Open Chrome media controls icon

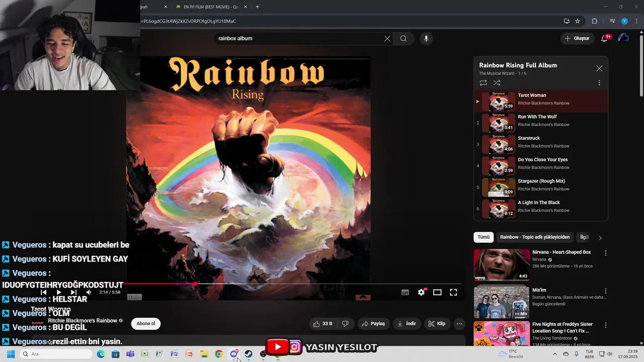[x=612, y=21]
